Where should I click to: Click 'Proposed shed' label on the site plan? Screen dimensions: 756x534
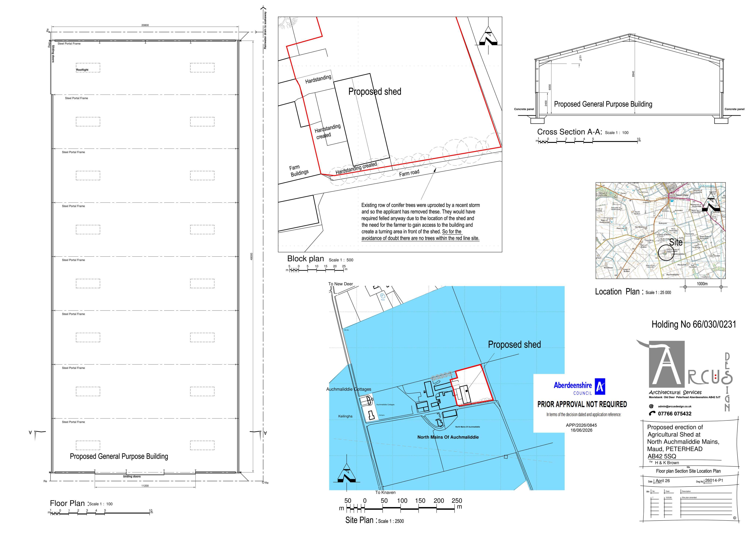(514, 345)
